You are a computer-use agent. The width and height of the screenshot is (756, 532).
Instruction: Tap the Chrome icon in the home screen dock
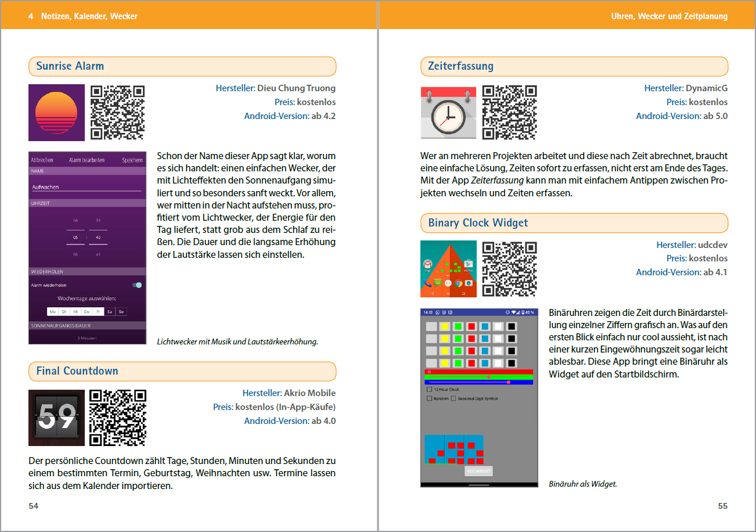459,283
